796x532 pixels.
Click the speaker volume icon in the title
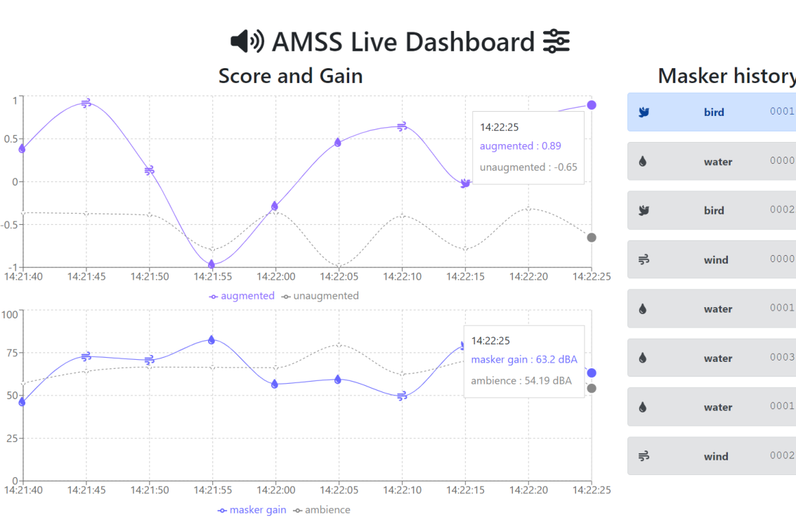247,42
